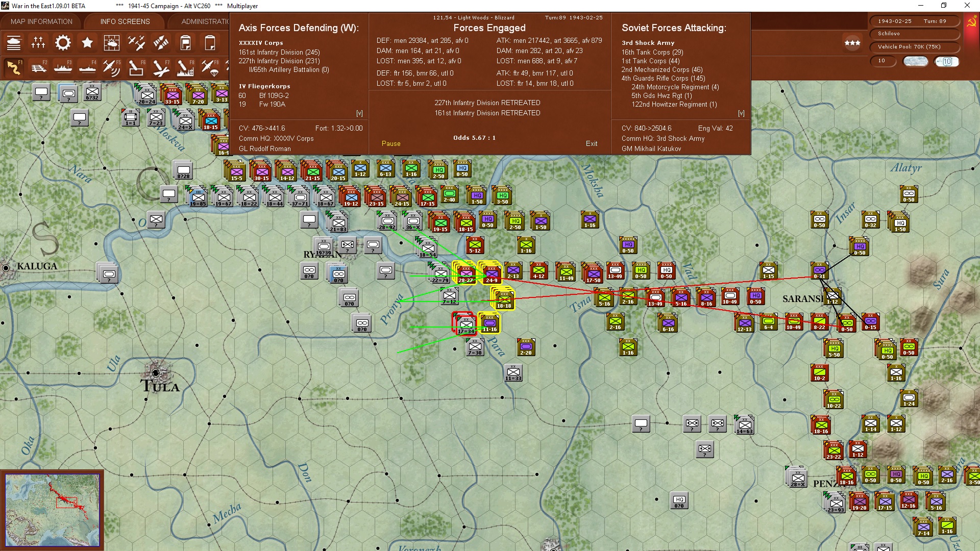This screenshot has width=980, height=551.
Task: Switch to the INFO SCREENS tab
Action: (x=125, y=21)
